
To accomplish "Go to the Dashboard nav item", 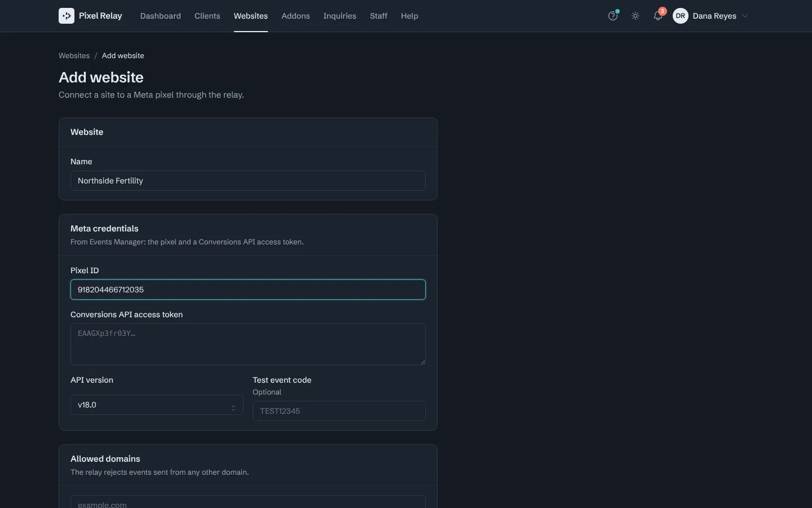I will point(161,16).
